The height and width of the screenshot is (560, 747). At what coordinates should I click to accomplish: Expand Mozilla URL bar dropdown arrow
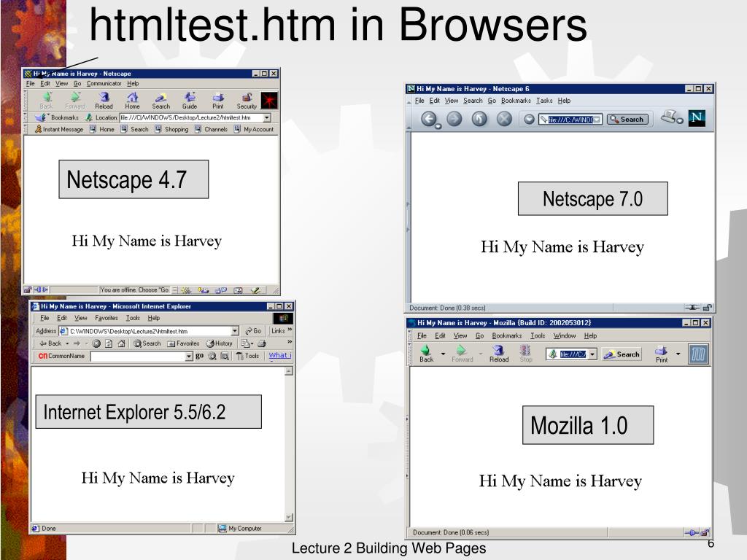pyautogui.click(x=592, y=354)
